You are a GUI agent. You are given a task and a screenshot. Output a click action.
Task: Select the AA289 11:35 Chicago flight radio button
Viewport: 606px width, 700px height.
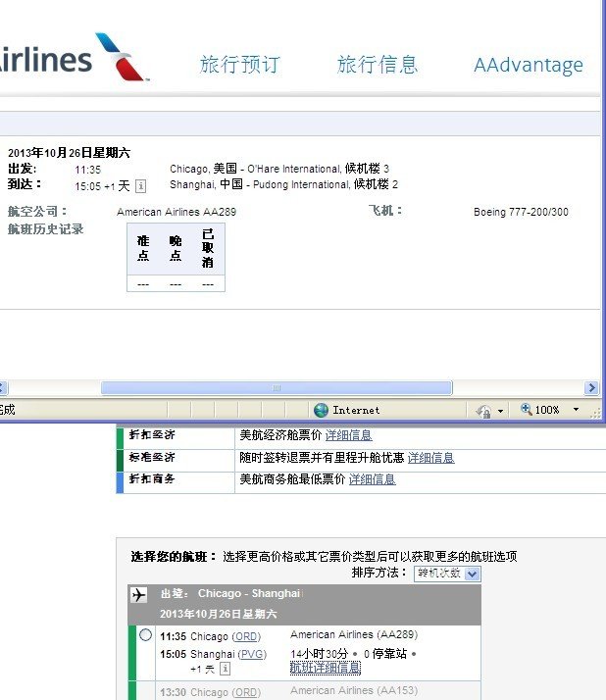[145, 635]
